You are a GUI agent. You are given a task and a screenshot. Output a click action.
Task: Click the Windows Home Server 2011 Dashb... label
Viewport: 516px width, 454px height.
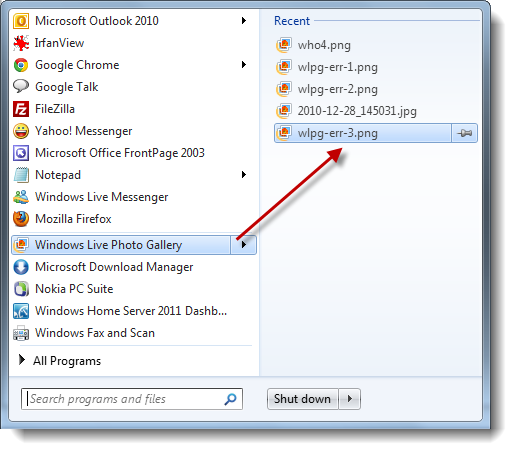point(131,311)
